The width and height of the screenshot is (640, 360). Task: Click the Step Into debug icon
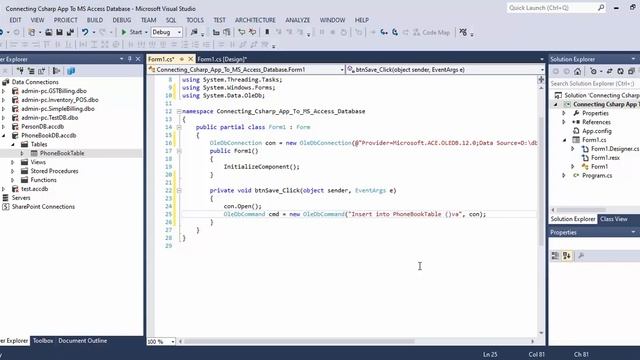[384, 32]
